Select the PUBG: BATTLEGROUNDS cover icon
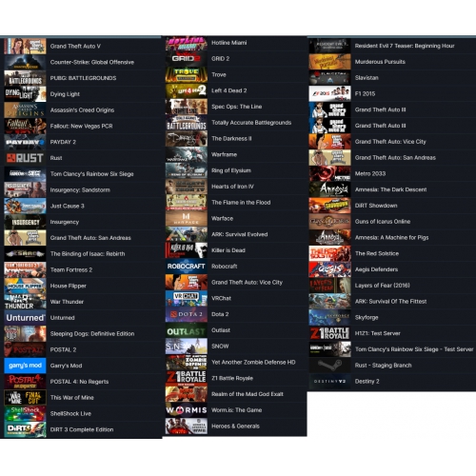Viewport: 476px width, 476px height. click(25, 78)
